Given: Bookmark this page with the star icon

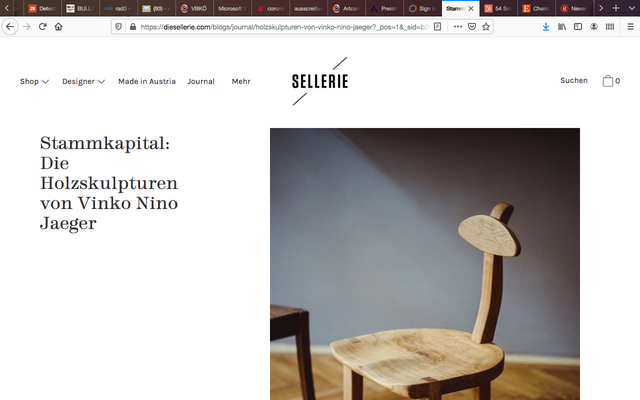Looking at the screenshot, I should [486, 27].
